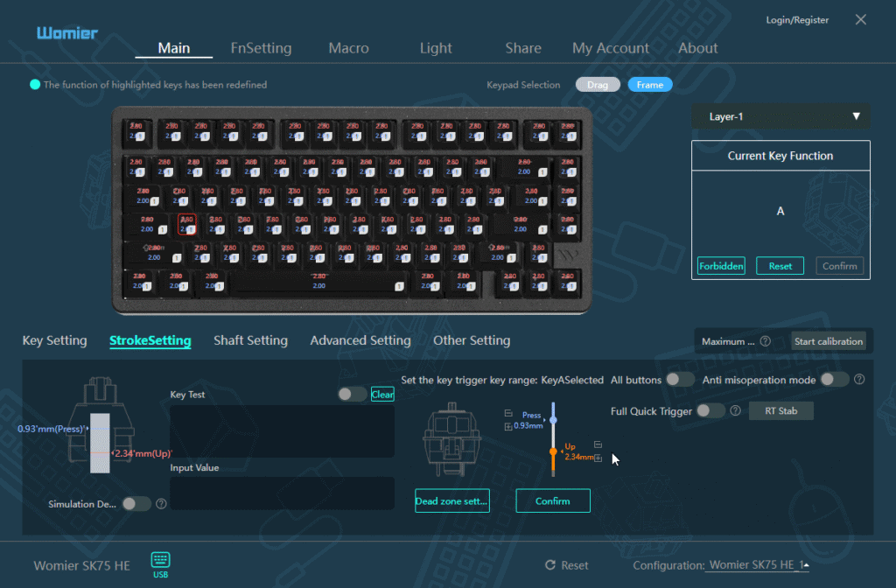896x588 pixels.
Task: Toggle the Simulation De... switch
Action: point(136,503)
